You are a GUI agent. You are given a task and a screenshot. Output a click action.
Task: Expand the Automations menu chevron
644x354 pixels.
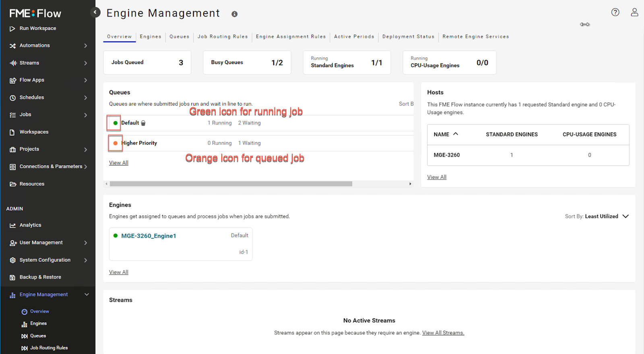[85, 46]
